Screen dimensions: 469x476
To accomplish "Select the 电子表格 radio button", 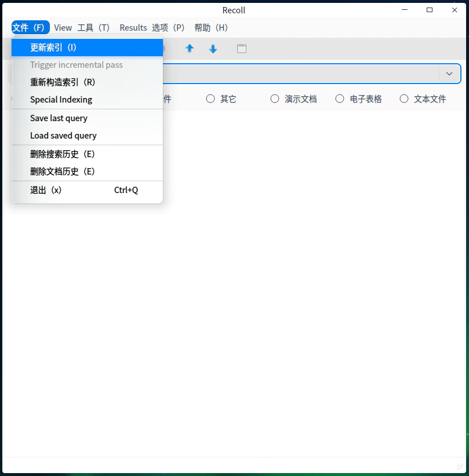I will pos(339,99).
